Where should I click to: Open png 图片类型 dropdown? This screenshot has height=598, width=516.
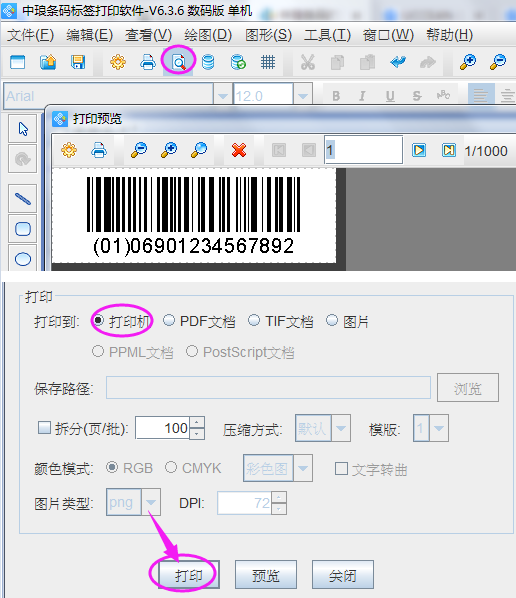pos(151,502)
